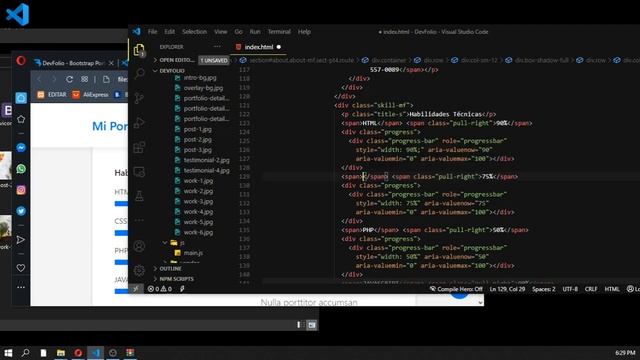The image size is (640, 360).
Task: Open the Speed Dial grid in Opera toolbar
Action: [84, 79]
